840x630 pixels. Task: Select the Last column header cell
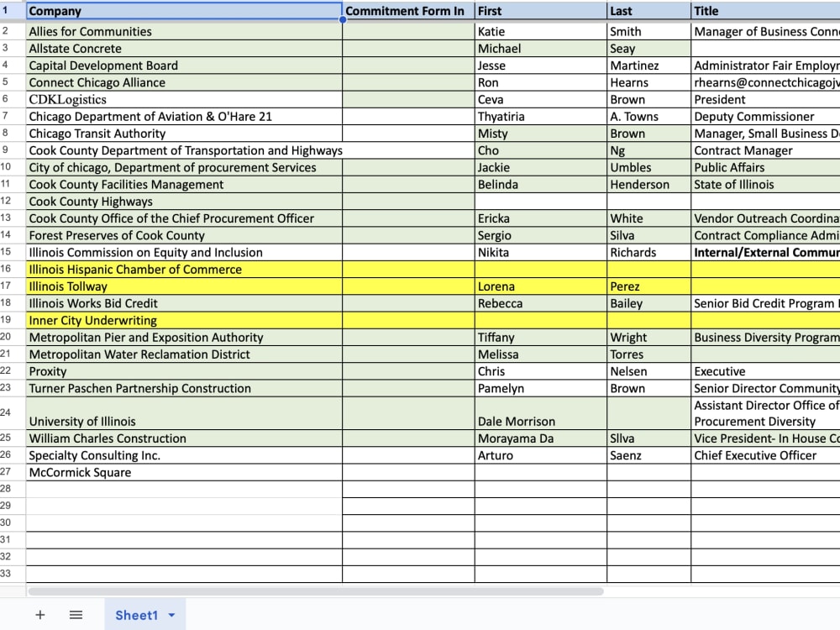point(649,11)
